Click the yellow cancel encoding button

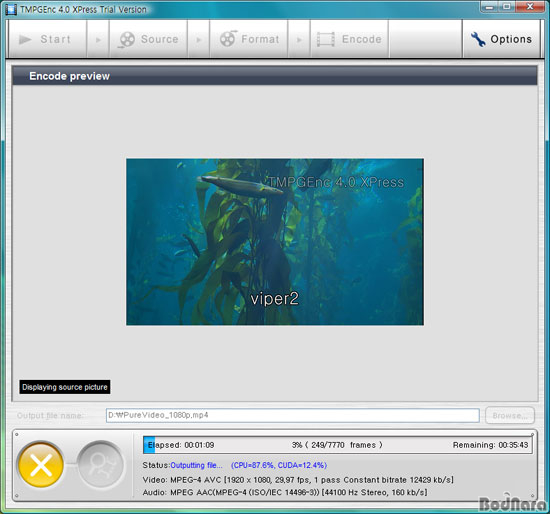tap(41, 465)
